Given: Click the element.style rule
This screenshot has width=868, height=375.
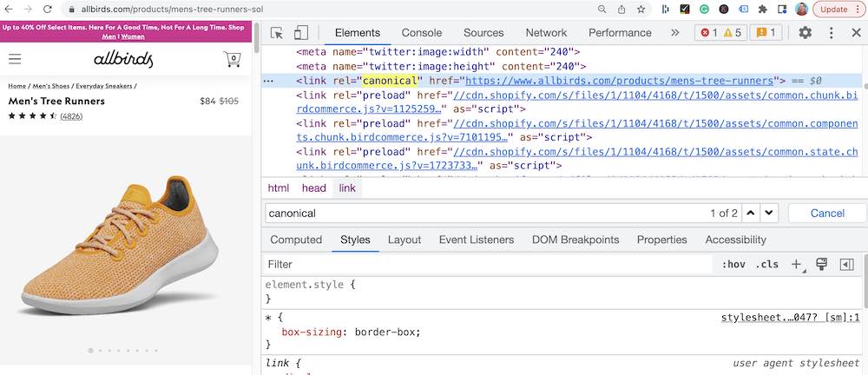Looking at the screenshot, I should click(311, 285).
